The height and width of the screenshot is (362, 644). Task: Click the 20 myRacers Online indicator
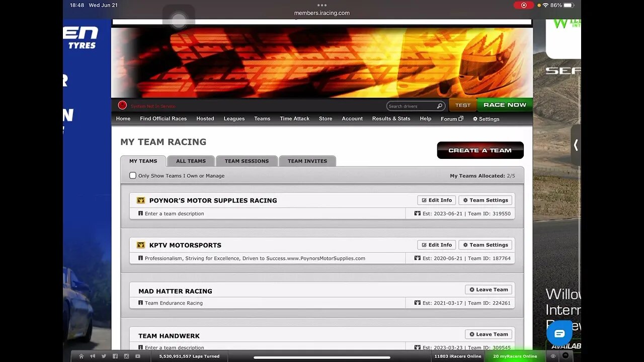(515, 356)
